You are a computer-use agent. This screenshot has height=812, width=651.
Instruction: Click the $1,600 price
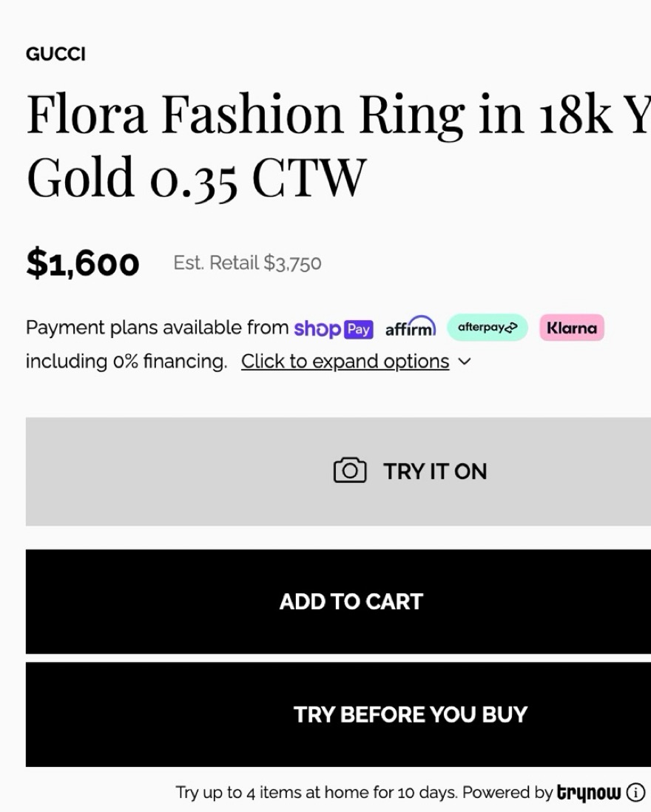(83, 263)
